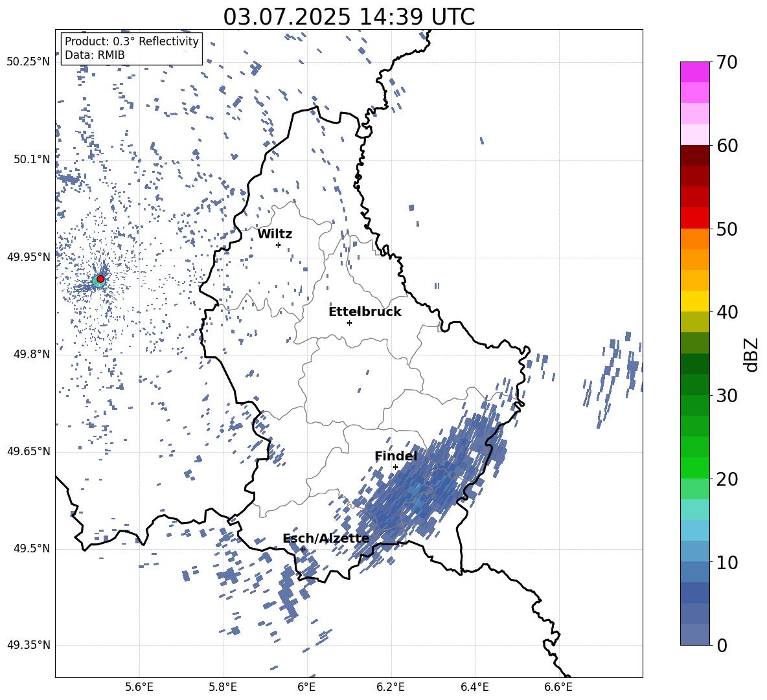Click the 50.25°N latitude label
The width and height of the screenshot is (767, 700).
[29, 62]
